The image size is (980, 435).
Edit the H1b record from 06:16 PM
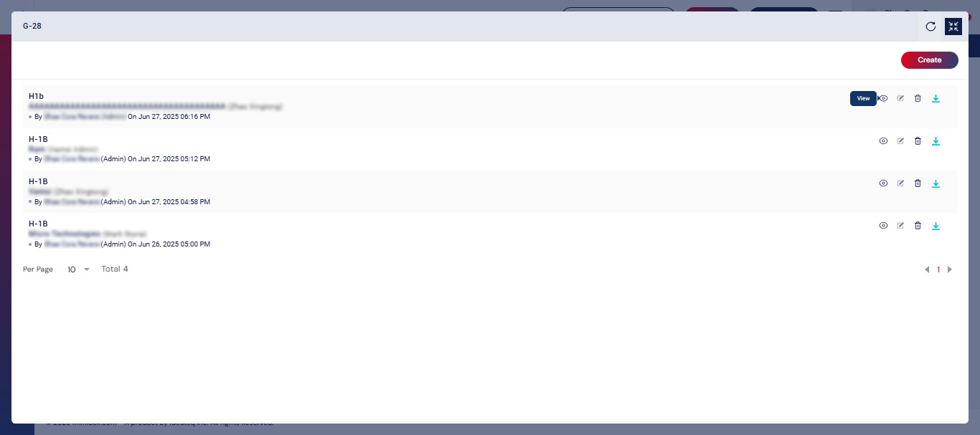click(x=900, y=99)
